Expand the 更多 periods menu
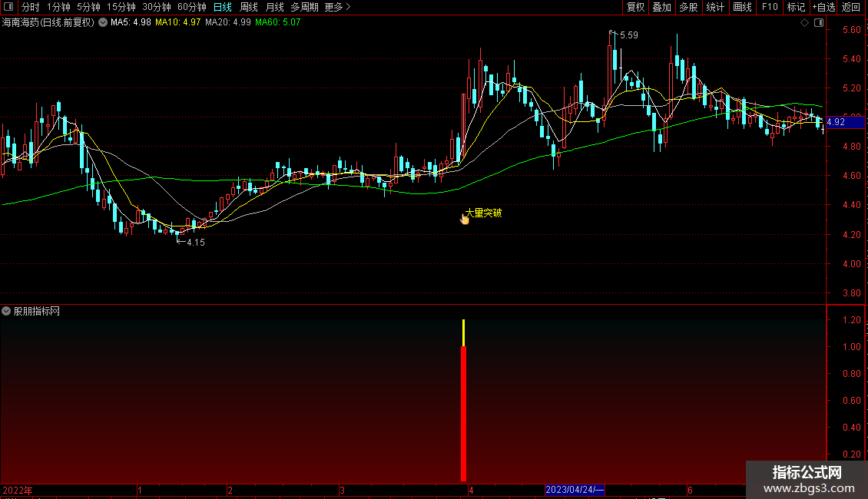The width and height of the screenshot is (868, 499). [337, 7]
